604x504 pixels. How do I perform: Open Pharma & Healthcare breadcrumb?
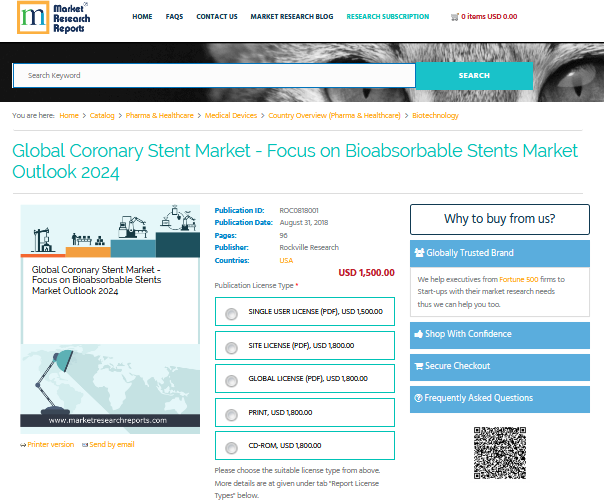coord(159,116)
